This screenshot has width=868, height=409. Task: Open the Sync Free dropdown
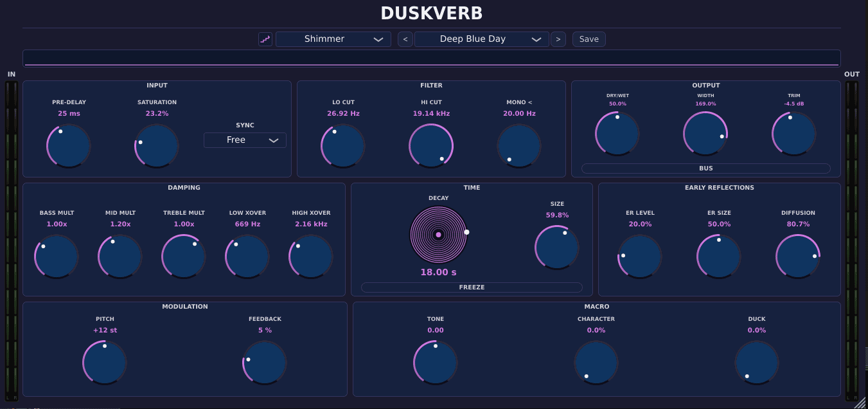[x=245, y=140]
